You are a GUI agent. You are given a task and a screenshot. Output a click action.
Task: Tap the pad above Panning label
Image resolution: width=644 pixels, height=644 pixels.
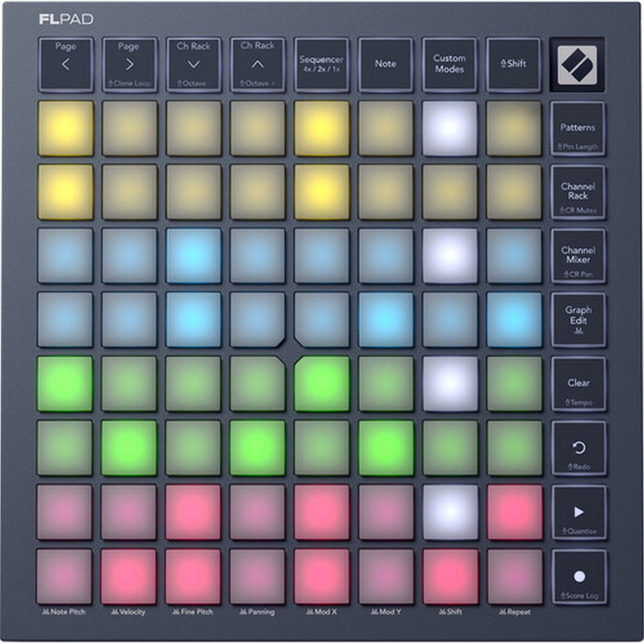click(258, 577)
